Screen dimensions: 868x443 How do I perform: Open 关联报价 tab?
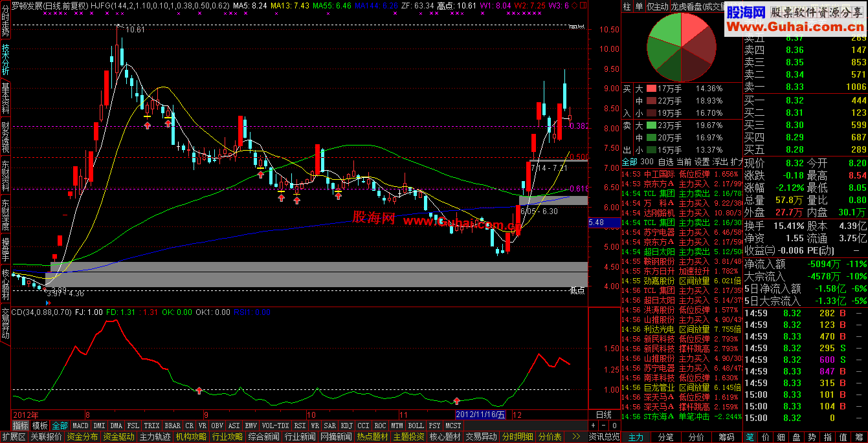coord(47,437)
